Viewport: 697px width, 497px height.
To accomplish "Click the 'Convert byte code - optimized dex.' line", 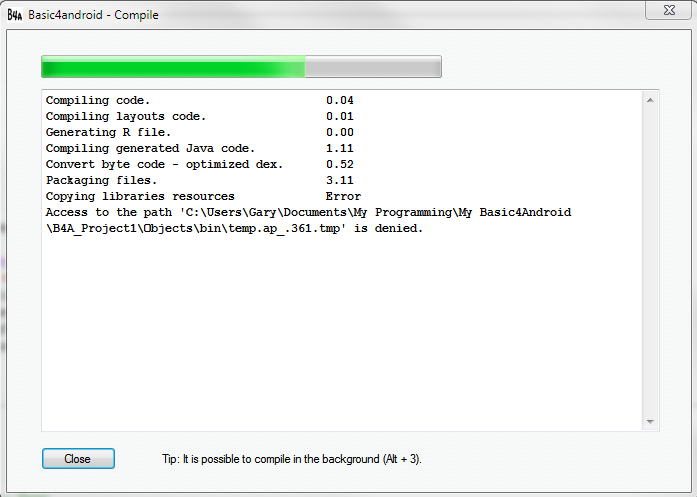I will pyautogui.click(x=164, y=164).
